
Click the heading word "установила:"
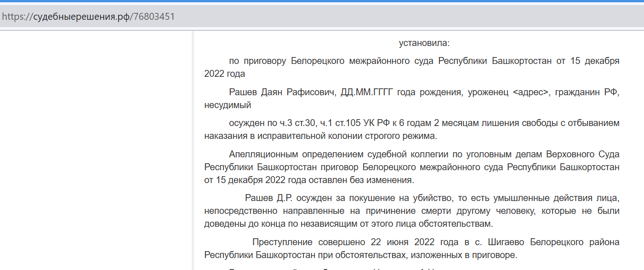click(x=424, y=43)
